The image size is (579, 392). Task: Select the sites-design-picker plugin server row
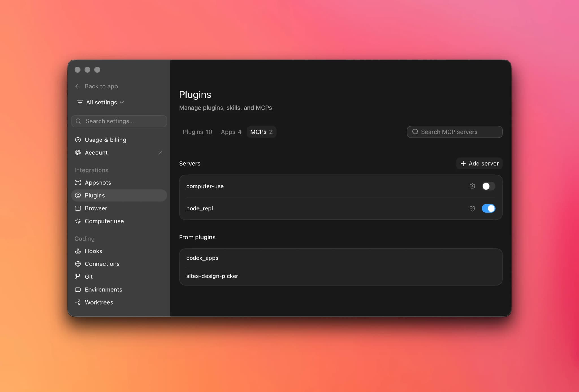coord(341,276)
